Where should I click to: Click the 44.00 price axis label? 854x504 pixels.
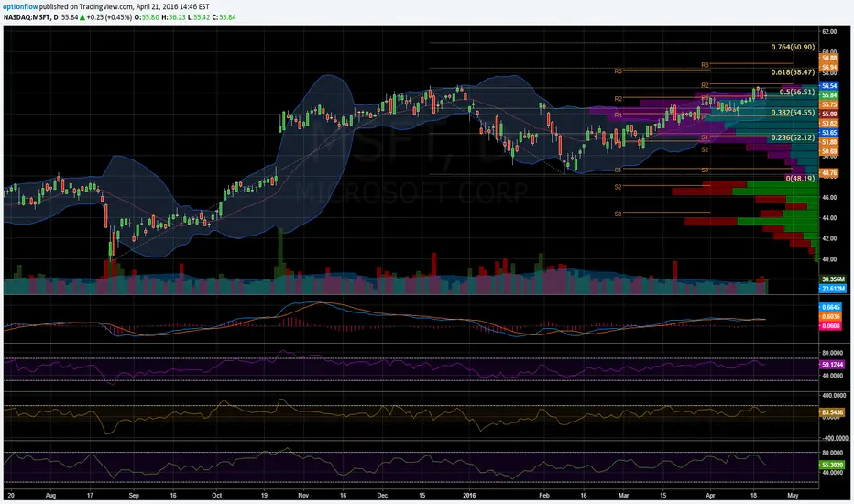829,218
